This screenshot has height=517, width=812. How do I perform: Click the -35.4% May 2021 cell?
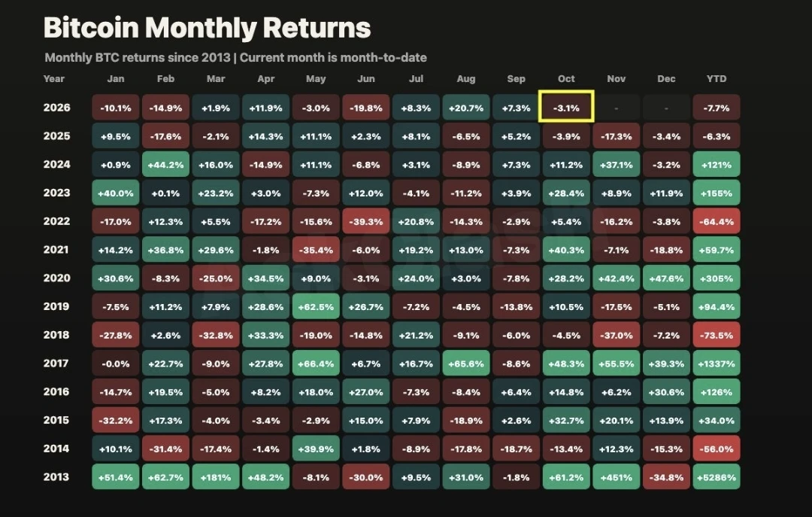316,250
